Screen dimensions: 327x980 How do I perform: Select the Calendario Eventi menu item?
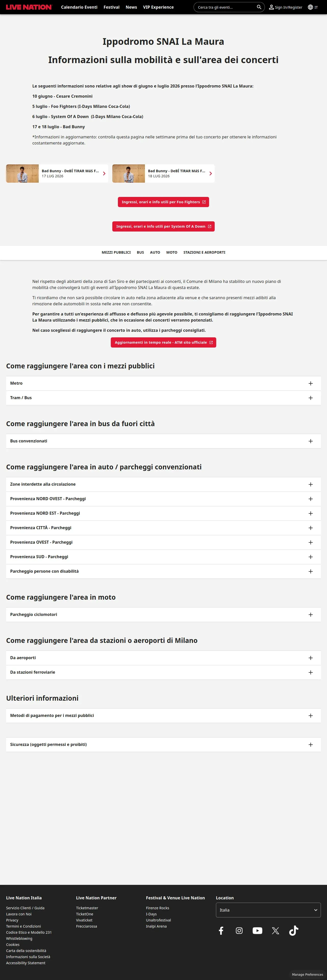click(x=79, y=7)
